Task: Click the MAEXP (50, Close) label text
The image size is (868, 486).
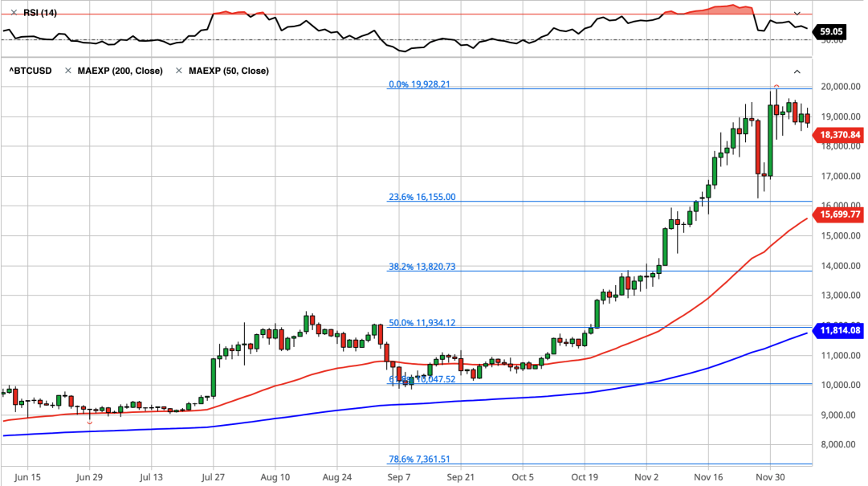Action: click(x=228, y=71)
